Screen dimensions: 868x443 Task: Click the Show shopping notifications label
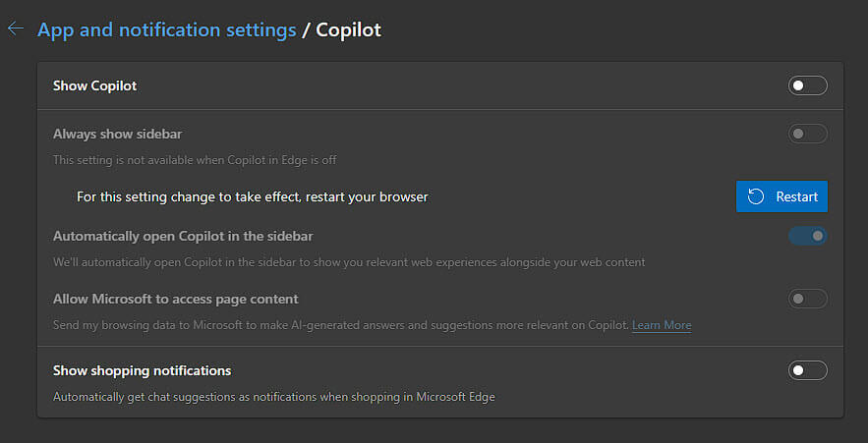(x=143, y=370)
